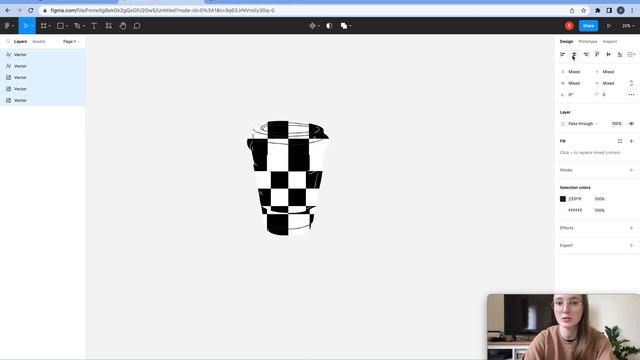Align vertical centers of selection
This screenshot has height=360, width=640.
(x=609, y=54)
